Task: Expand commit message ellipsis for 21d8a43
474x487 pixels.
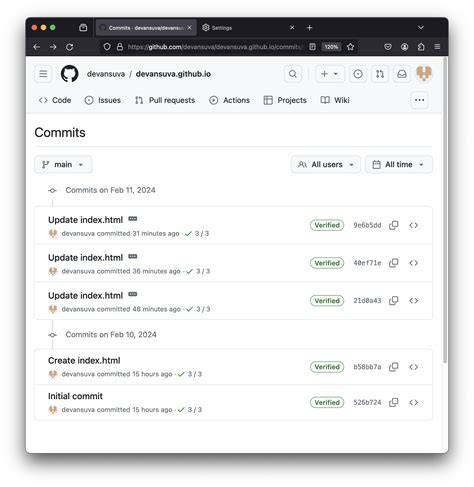Action: click(133, 294)
